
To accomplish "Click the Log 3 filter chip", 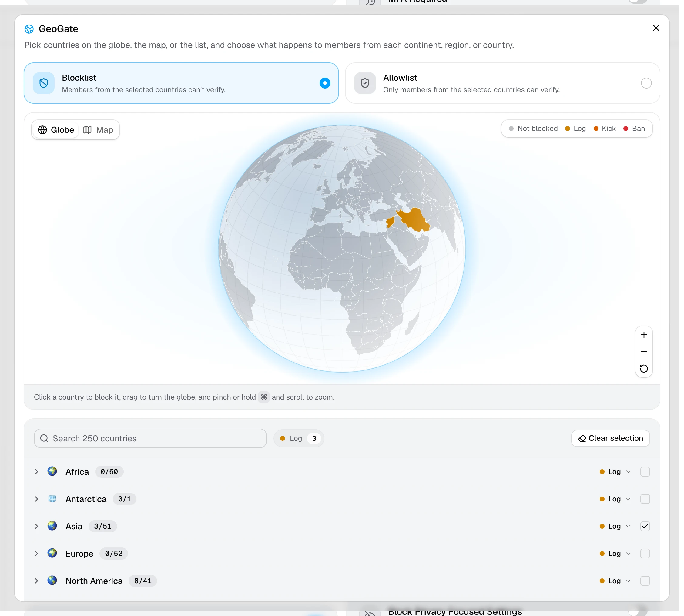I will [299, 438].
